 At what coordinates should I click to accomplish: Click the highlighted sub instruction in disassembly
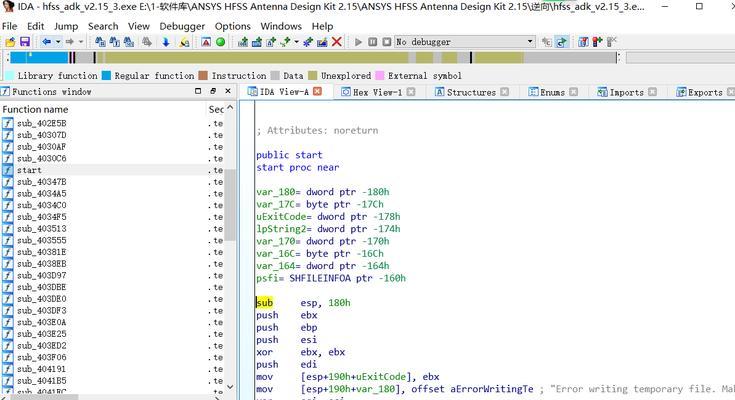pos(264,303)
